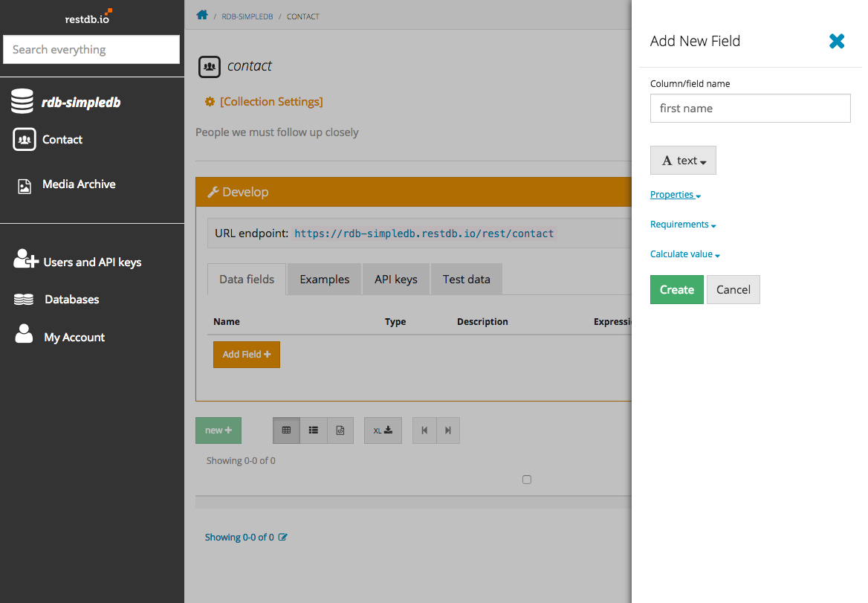Click the Contact collection icon in sidebar

pyautogui.click(x=25, y=140)
